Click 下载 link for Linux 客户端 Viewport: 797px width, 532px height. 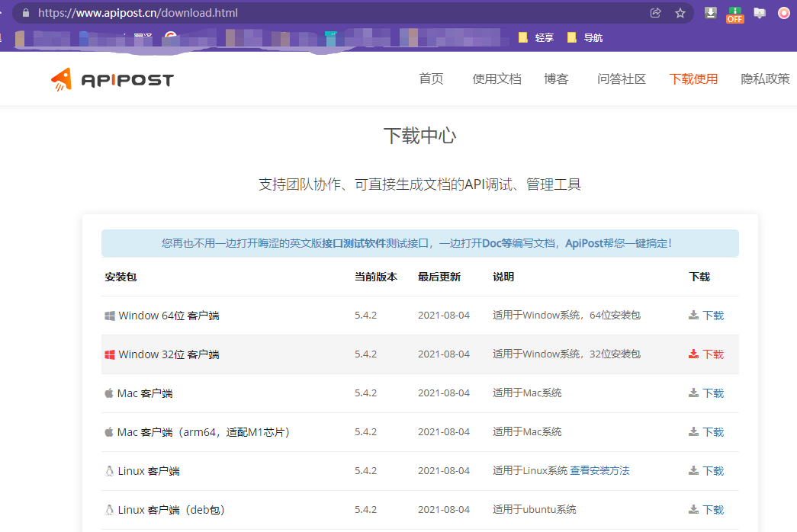tap(713, 471)
